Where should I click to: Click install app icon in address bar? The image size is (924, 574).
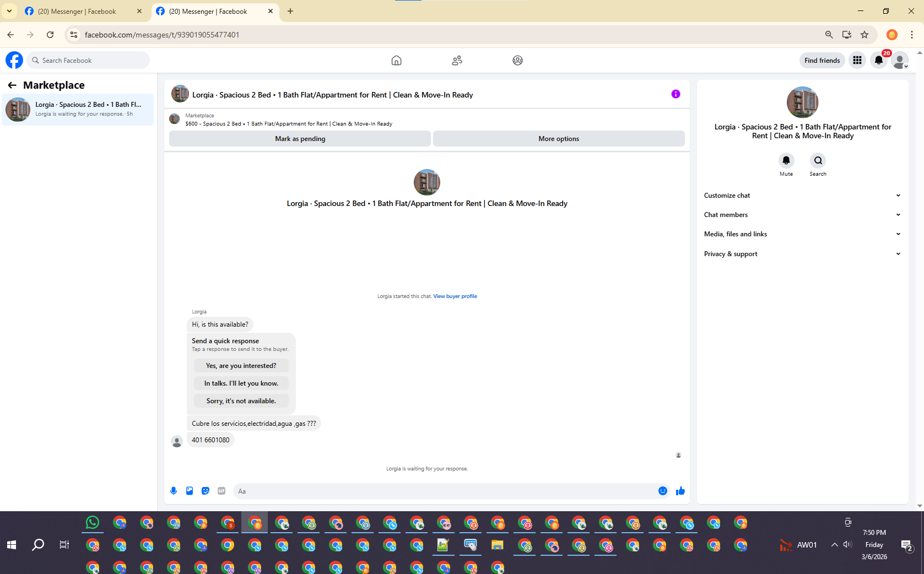847,35
